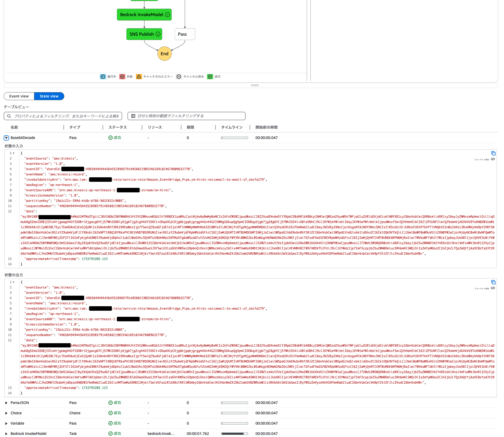Click the Choice state name
This screenshot has height=437, width=504.
point(16,413)
